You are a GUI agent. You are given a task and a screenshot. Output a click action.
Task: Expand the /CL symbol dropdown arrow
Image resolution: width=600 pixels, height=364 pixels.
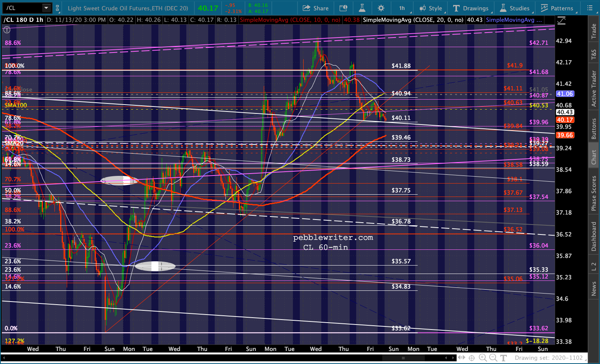(x=46, y=8)
